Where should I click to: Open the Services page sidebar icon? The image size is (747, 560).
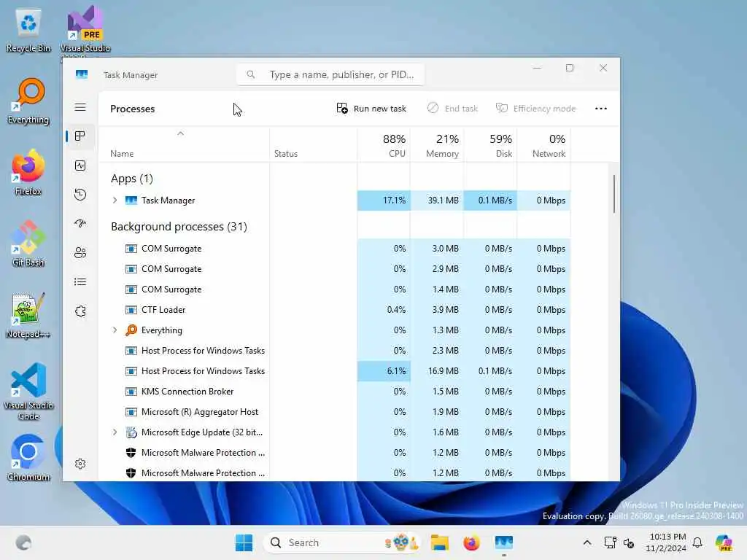coord(80,311)
